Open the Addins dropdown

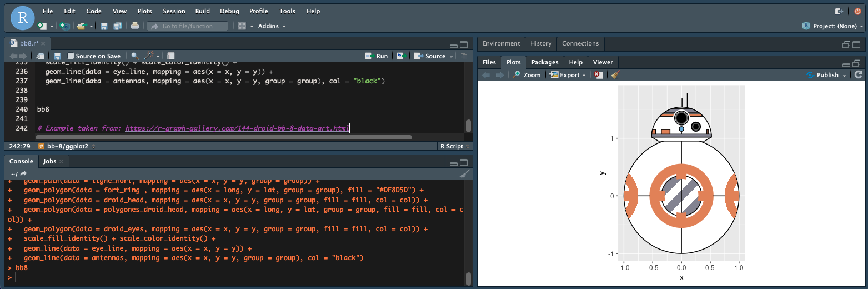(x=272, y=26)
